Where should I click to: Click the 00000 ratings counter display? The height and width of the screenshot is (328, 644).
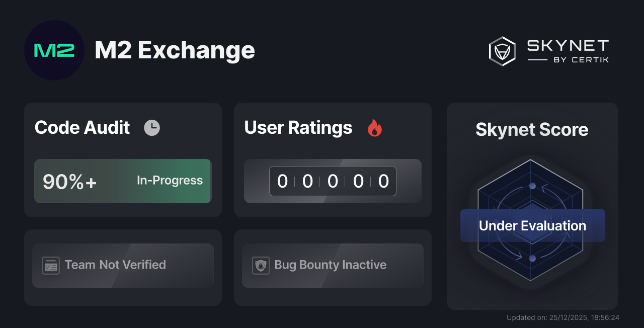point(333,181)
